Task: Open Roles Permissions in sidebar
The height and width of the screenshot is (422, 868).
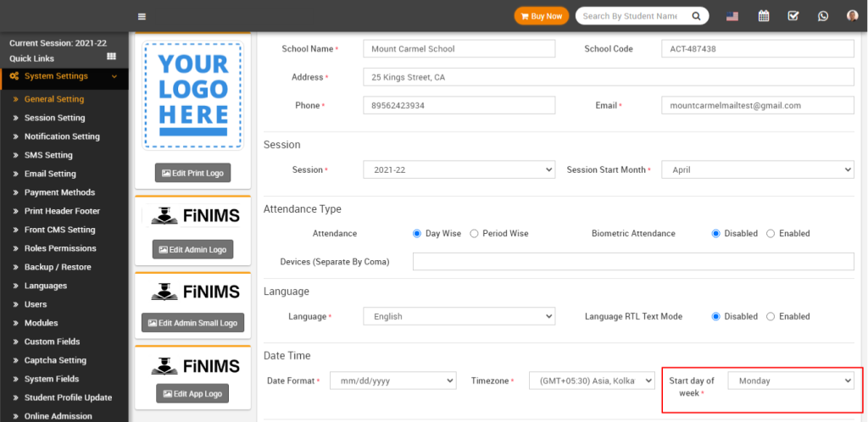Action: [x=60, y=248]
